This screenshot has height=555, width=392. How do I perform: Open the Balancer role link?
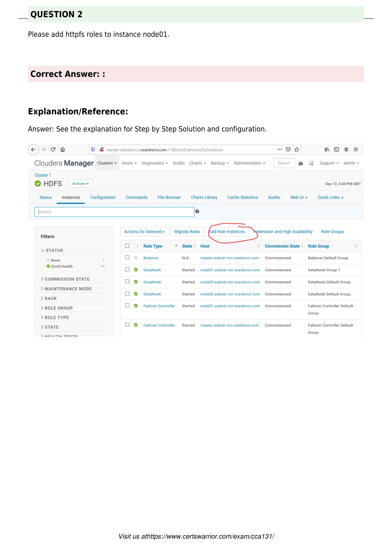151,258
